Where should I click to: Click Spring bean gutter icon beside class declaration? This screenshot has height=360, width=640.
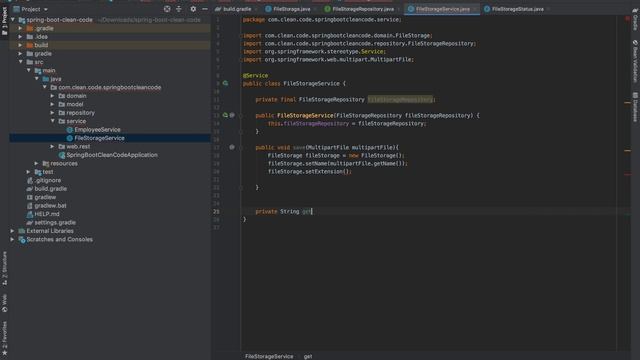pos(225,83)
